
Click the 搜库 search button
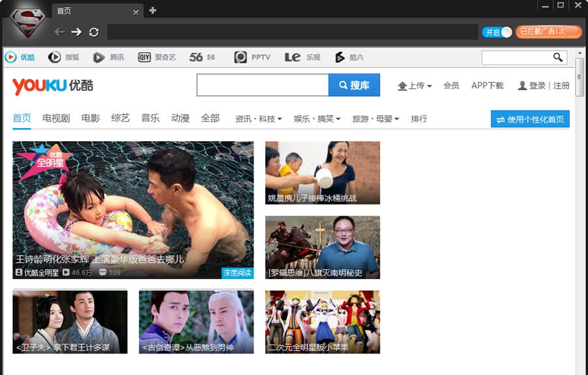point(354,85)
